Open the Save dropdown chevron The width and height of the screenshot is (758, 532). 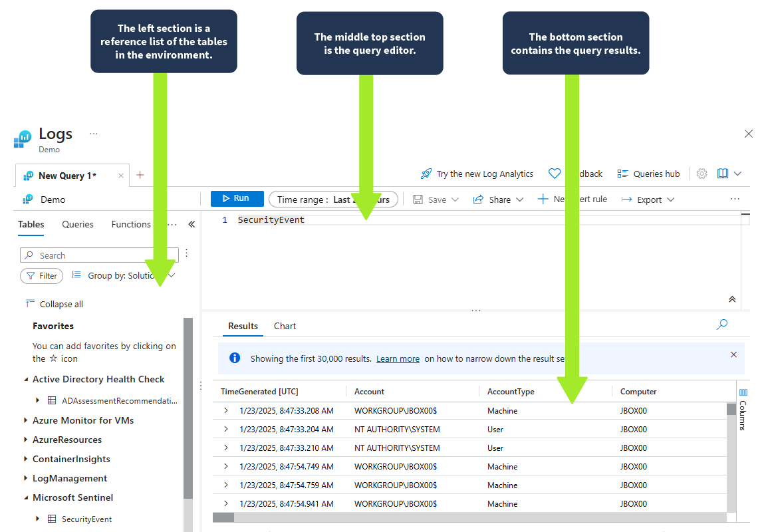pos(455,199)
